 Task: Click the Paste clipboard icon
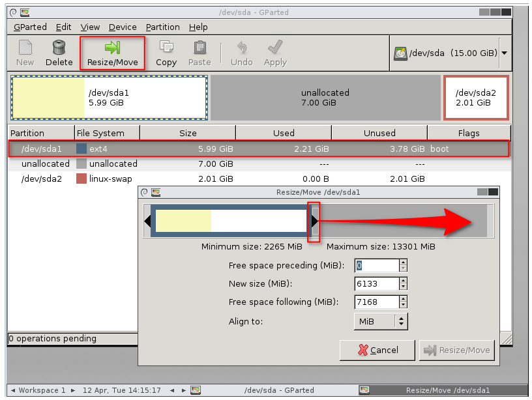[200, 48]
